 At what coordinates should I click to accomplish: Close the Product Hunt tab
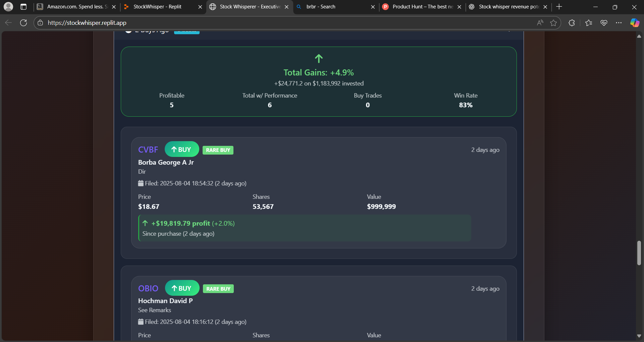pos(459,7)
